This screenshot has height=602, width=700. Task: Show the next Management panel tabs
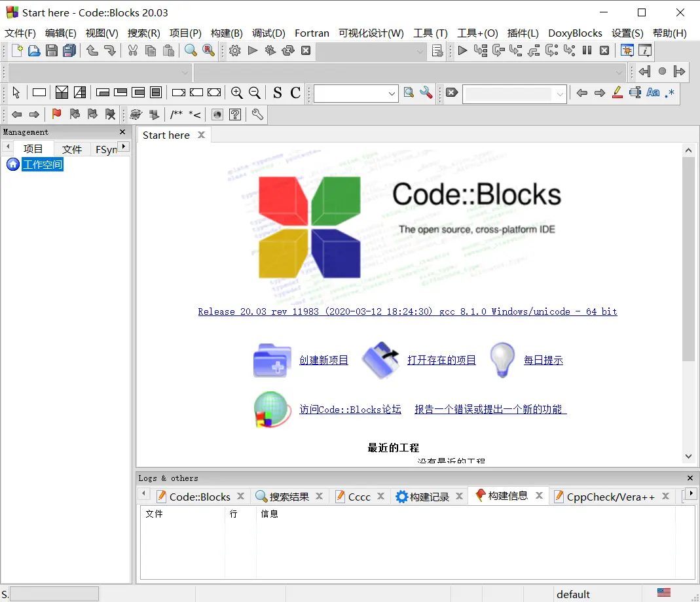pyautogui.click(x=124, y=147)
